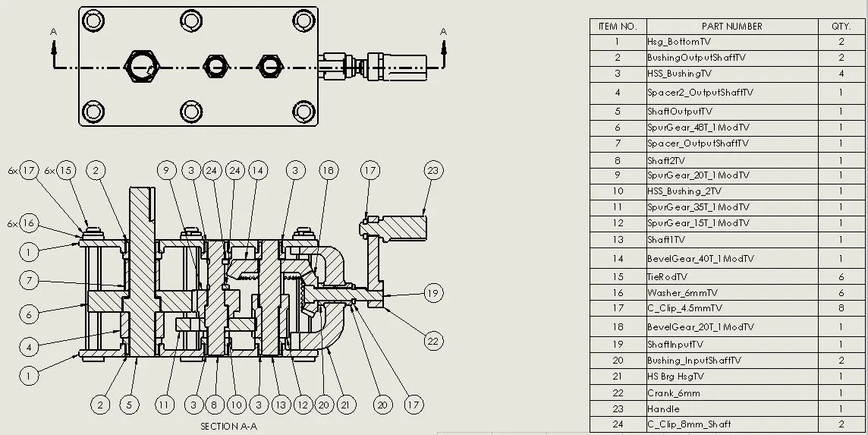Click balloon 9 above the section view
The height and width of the screenshot is (435, 868).
[x=166, y=171]
